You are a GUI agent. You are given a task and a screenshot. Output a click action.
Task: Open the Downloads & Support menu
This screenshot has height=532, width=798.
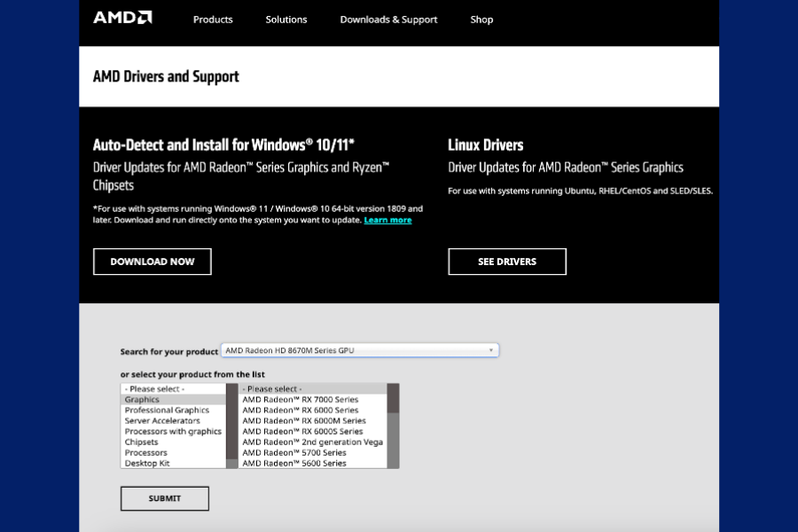point(388,20)
